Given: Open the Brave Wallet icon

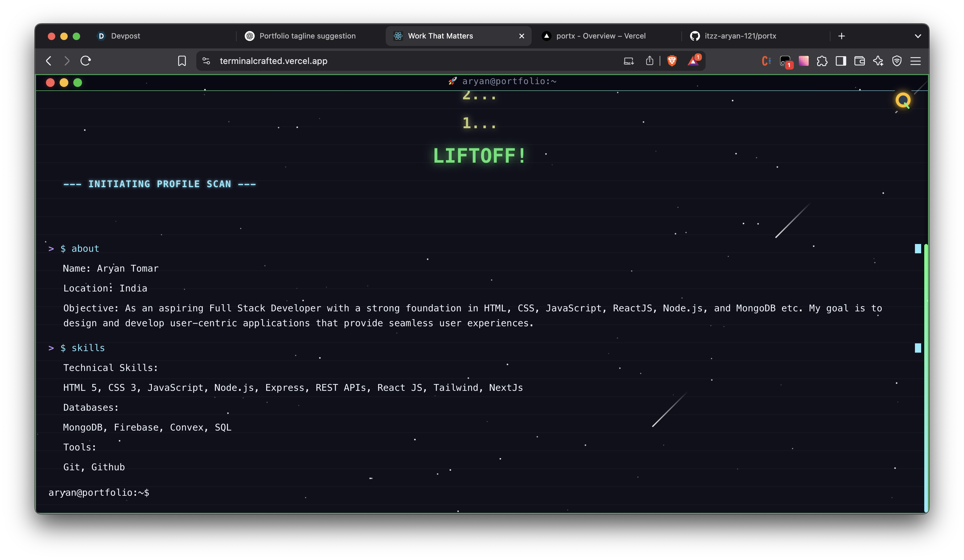Looking at the screenshot, I should [x=859, y=61].
